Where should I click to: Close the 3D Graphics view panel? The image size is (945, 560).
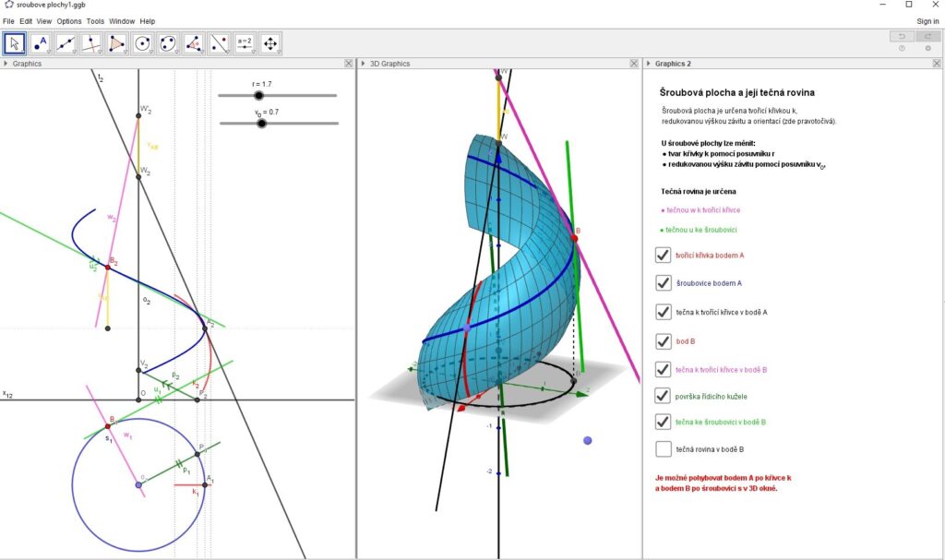click(635, 64)
